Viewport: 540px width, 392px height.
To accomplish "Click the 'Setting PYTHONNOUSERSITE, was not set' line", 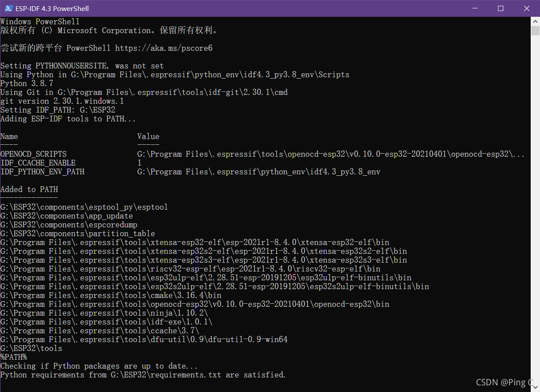I will [82, 66].
